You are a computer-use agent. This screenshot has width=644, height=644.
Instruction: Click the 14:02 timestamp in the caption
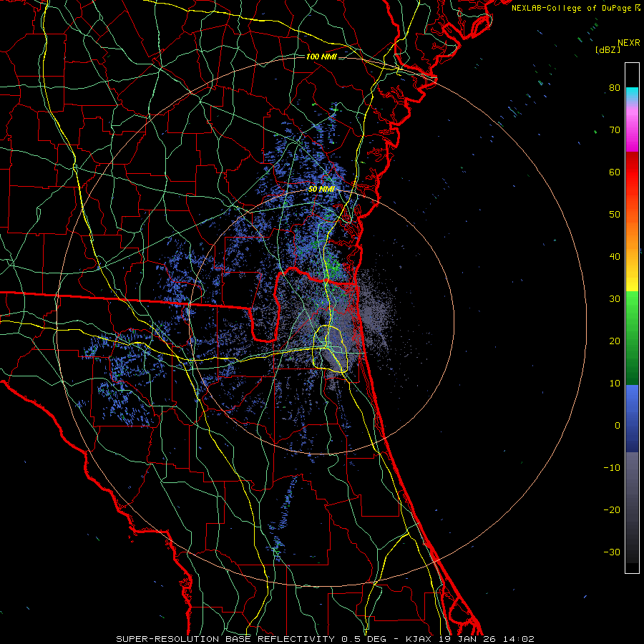519,639
